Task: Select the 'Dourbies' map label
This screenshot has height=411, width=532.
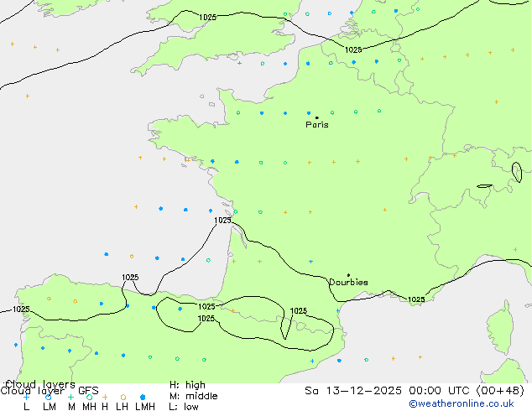Action: click(x=348, y=282)
